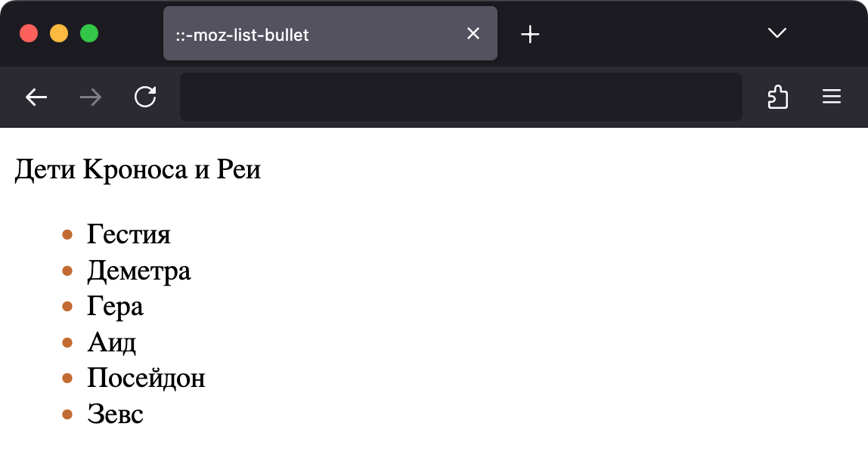This screenshot has width=868, height=464.
Task: Minimize window with yellow button
Action: 59,34
